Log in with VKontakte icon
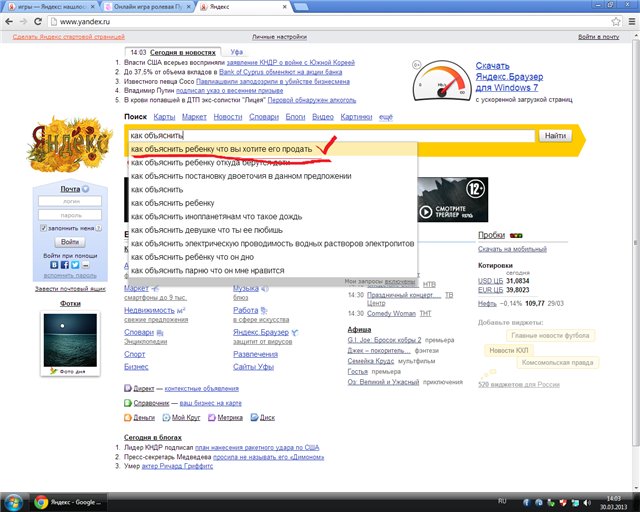This screenshot has width=640, height=512. (54, 265)
